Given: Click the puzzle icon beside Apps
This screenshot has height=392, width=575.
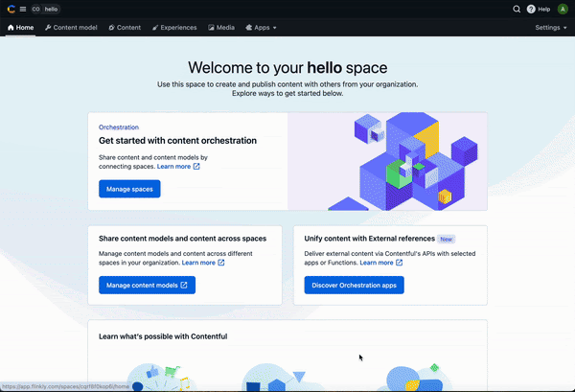Looking at the screenshot, I should coord(248,28).
